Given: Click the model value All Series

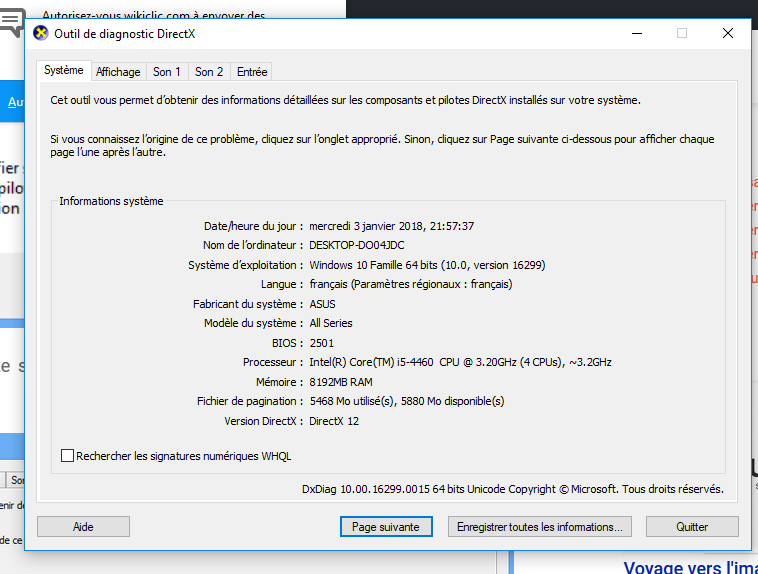Looking at the screenshot, I should (x=331, y=323).
